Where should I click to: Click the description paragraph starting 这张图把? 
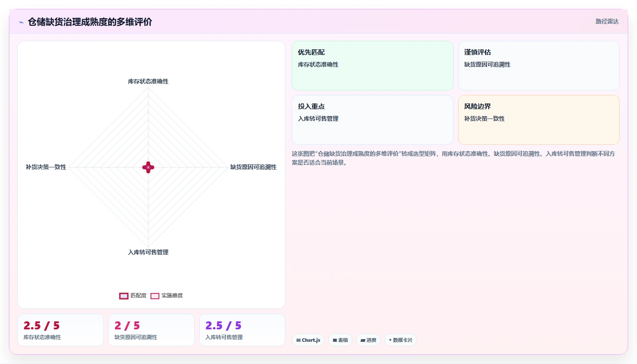point(455,158)
